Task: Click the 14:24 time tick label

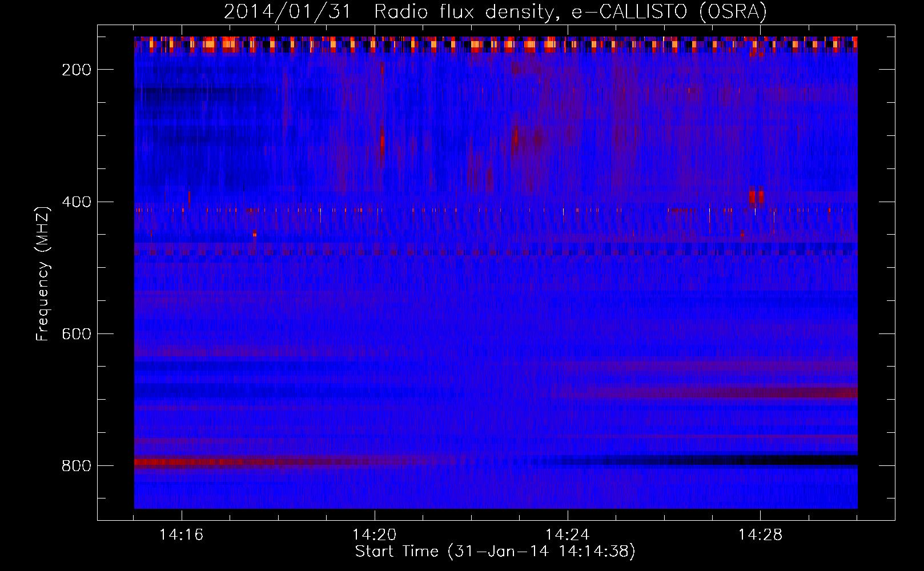Action: point(567,535)
